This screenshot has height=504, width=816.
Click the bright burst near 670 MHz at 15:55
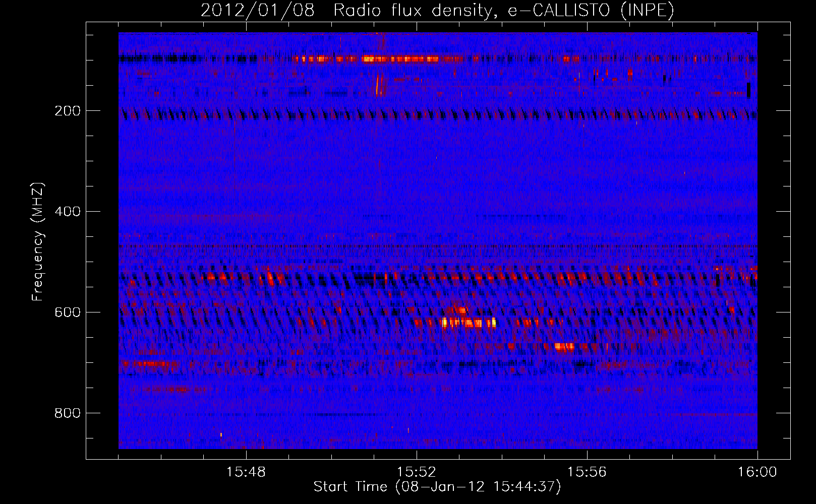point(564,346)
